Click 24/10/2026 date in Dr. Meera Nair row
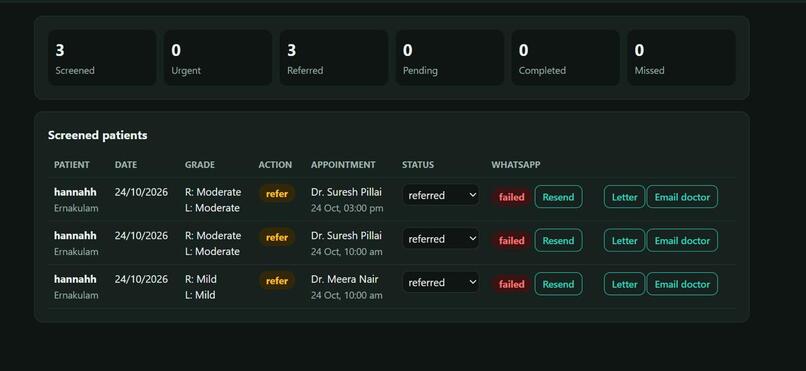 point(141,279)
